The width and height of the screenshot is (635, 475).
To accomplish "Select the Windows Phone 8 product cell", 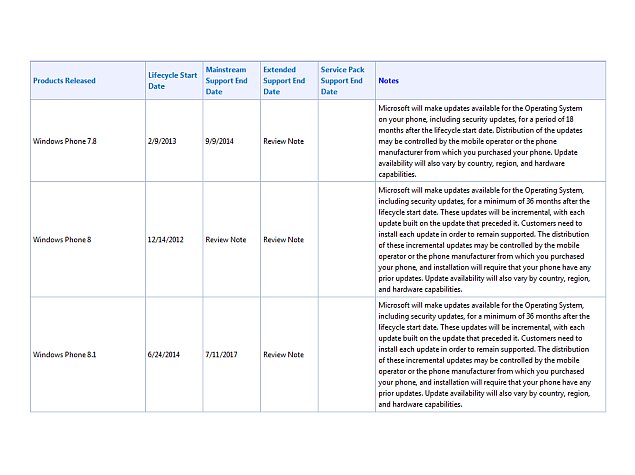I will (x=62, y=240).
